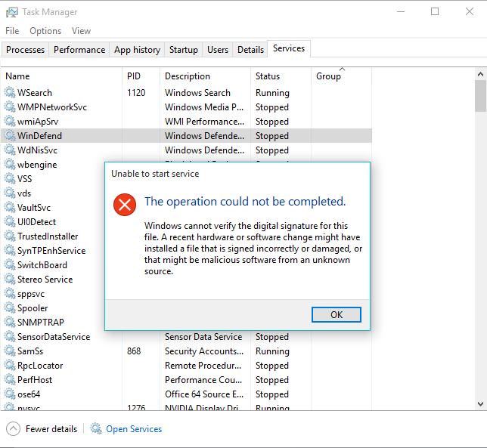This screenshot has height=448, width=487.
Task: Click the Windows Search description cell
Action: click(197, 93)
